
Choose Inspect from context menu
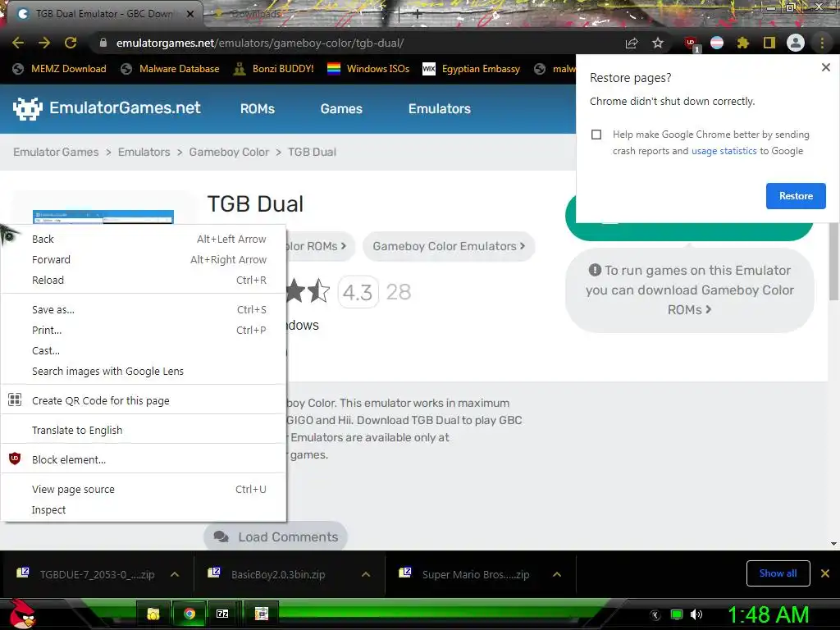point(144,509)
